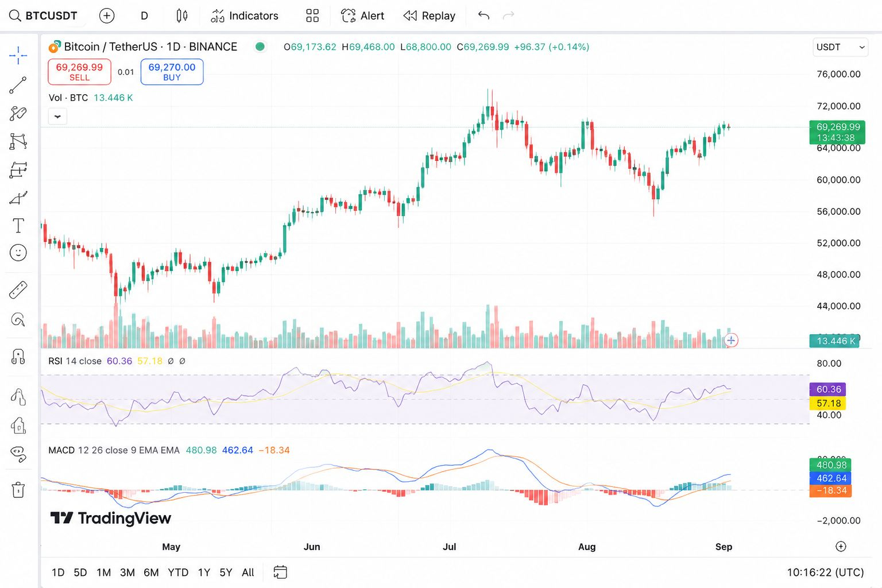Screen dimensions: 882x588
Task: Click the plus icon on the last volume bar
Action: [731, 341]
